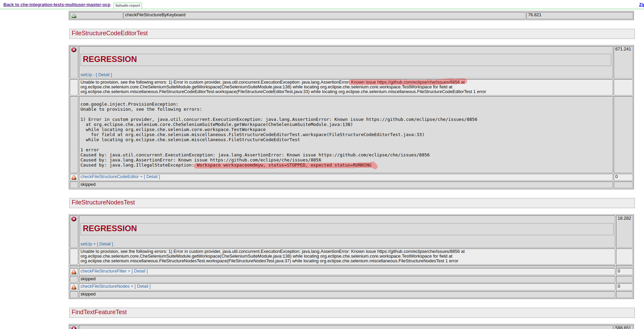This screenshot has height=329, width=644.
Task: Click the FileStructureNodesTest heading
Action: [x=103, y=202]
